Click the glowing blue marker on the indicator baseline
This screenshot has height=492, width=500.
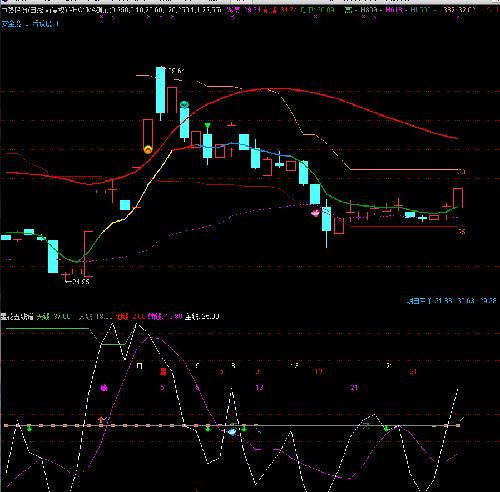(232, 432)
